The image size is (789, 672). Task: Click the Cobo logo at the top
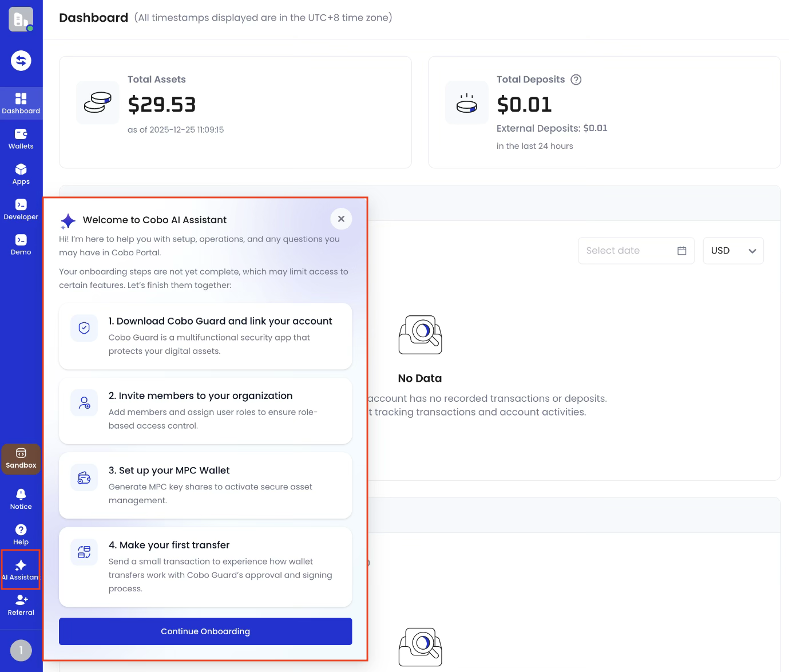click(21, 19)
